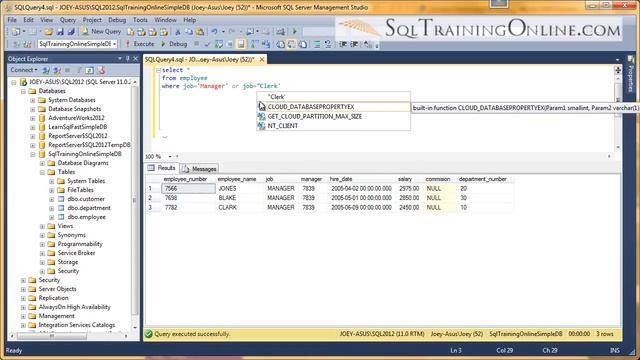Click the Save floppy disk icon
The width and height of the screenshot is (640, 360).
(60, 31)
